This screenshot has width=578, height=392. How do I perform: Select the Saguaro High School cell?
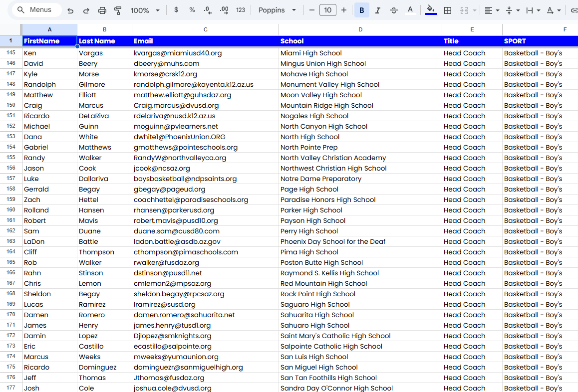click(360, 304)
